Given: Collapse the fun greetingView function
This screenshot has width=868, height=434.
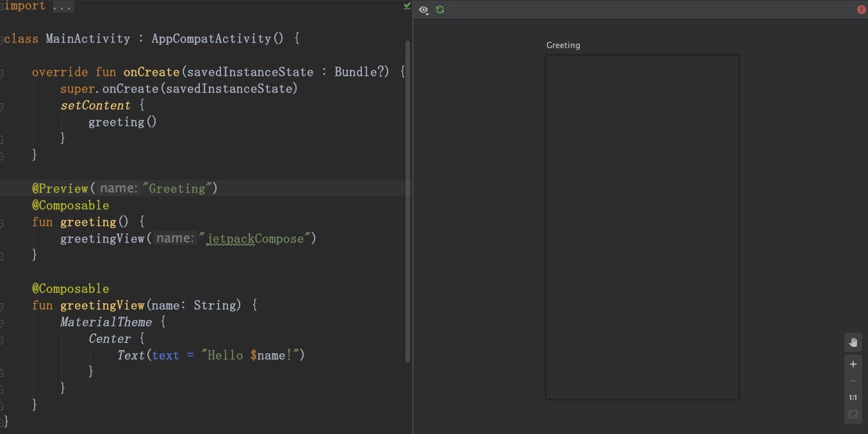Looking at the screenshot, I should [x=2, y=306].
